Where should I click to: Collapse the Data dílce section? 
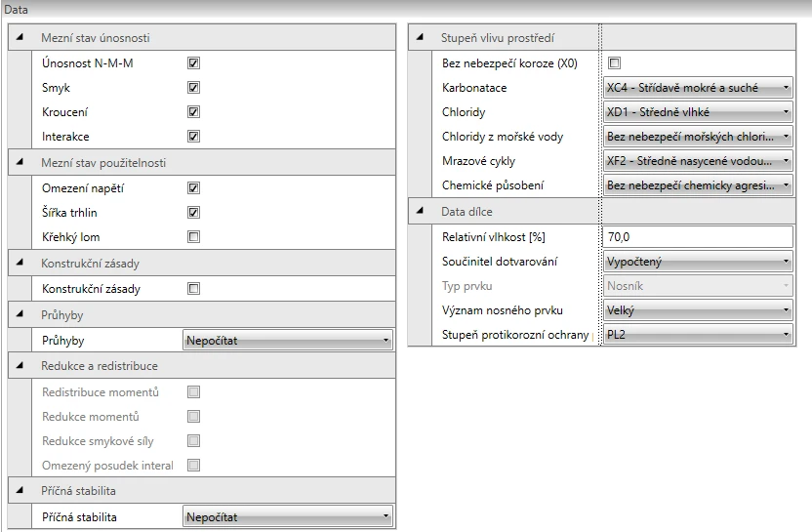420,211
